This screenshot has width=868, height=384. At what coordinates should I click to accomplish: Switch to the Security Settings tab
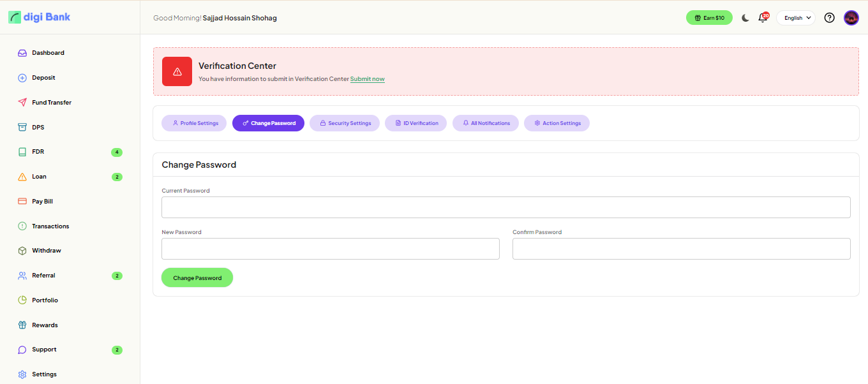click(345, 123)
